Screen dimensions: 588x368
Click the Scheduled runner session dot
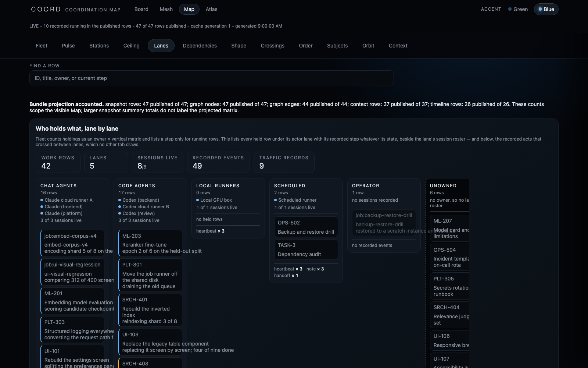pos(276,200)
